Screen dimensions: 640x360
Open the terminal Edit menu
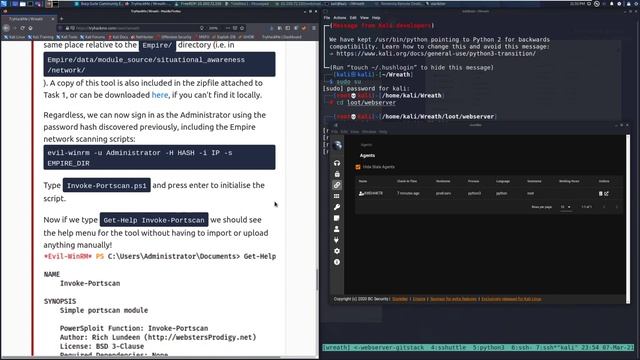coord(353,18)
